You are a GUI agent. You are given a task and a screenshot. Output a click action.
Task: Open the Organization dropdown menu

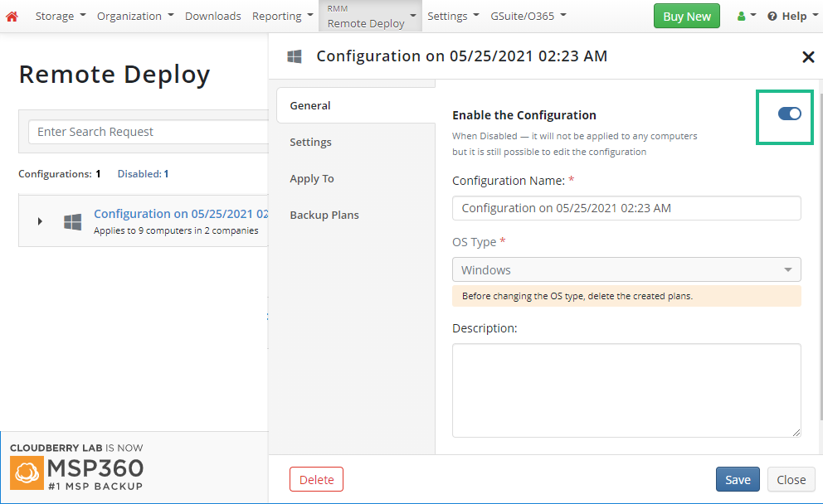(x=135, y=17)
